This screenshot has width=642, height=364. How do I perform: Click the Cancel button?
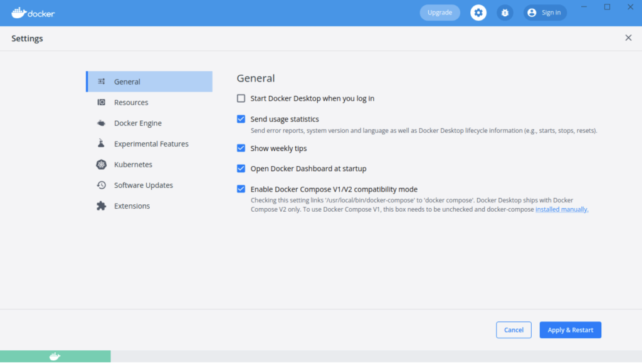point(513,330)
